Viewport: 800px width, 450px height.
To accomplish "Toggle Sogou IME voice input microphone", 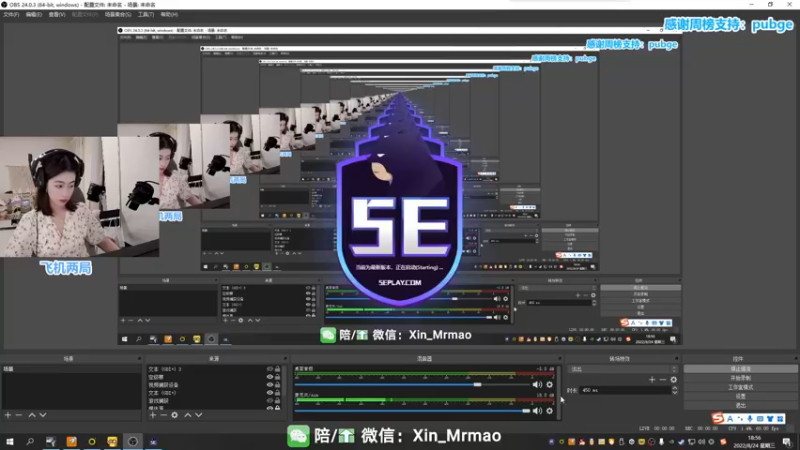I will point(750,419).
